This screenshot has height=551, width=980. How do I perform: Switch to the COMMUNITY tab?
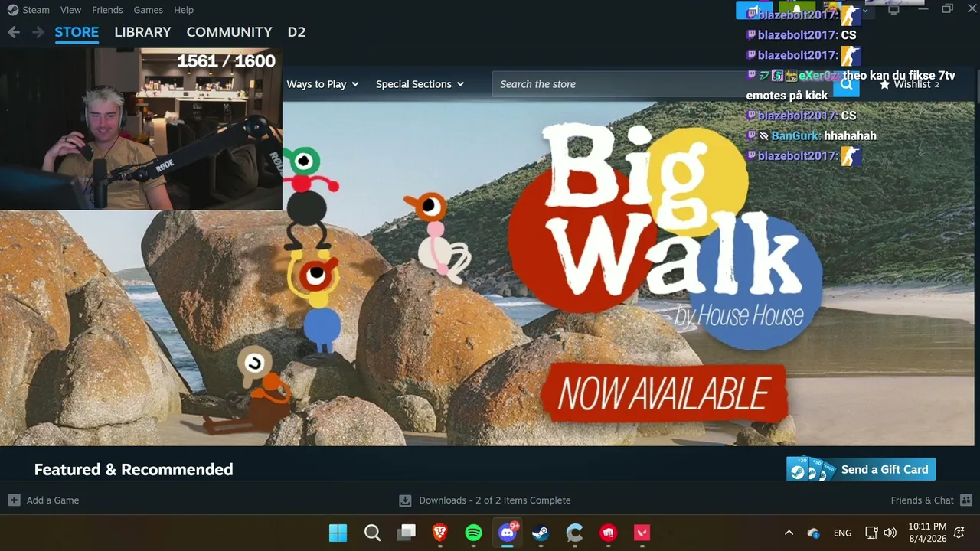[x=229, y=32]
